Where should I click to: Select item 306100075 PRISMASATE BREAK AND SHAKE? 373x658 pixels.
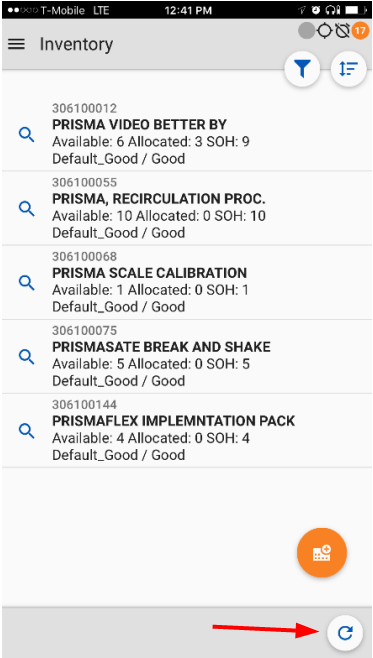(187, 356)
